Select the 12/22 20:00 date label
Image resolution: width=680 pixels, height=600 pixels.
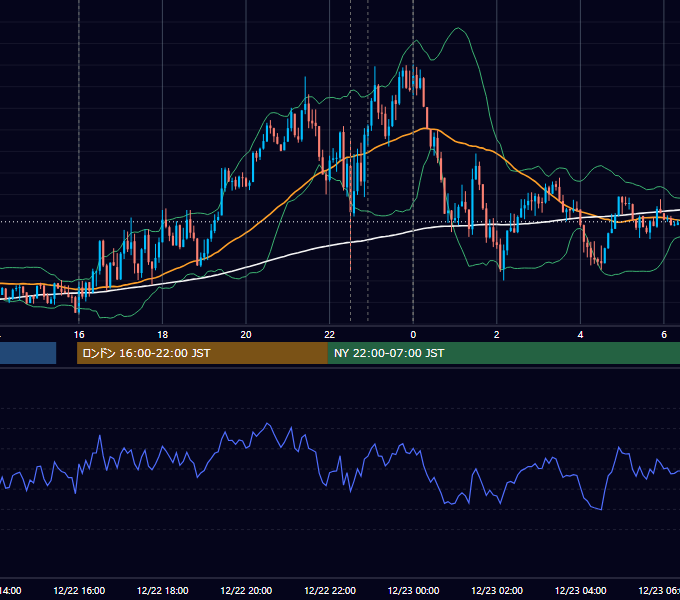pos(246,590)
